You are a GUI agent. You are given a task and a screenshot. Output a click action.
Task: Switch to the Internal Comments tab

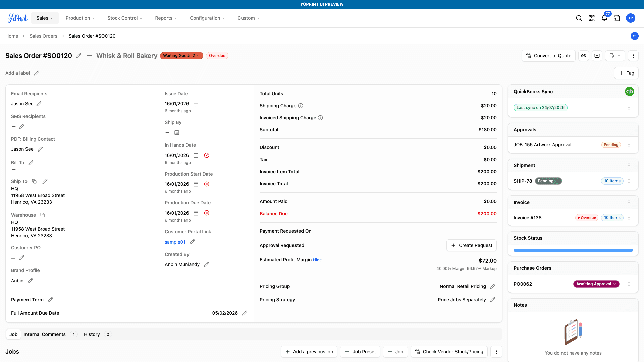(50, 334)
